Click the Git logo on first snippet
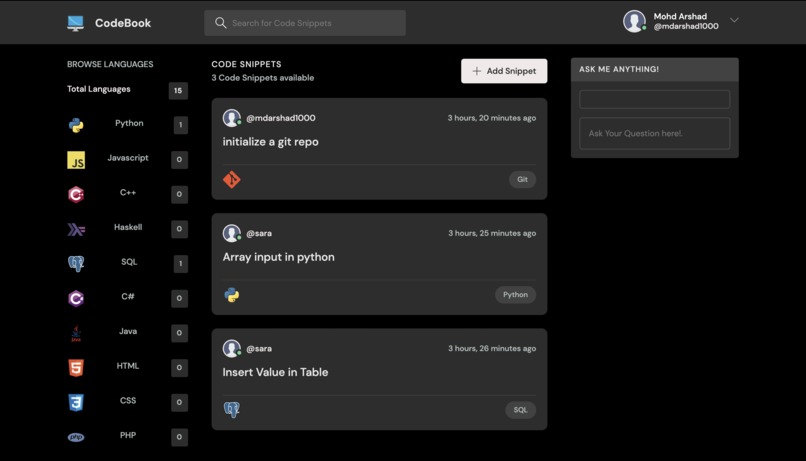806x461 pixels. (x=232, y=179)
